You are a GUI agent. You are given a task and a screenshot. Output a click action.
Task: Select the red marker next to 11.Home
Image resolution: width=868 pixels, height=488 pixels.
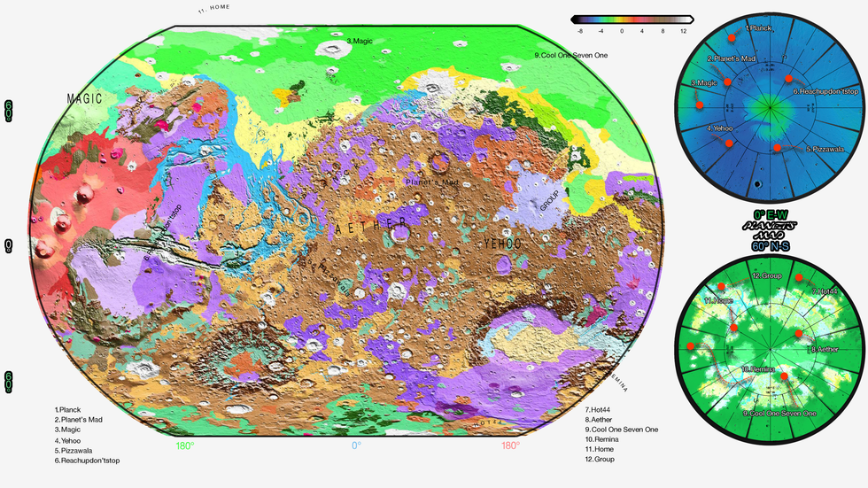[723, 286]
